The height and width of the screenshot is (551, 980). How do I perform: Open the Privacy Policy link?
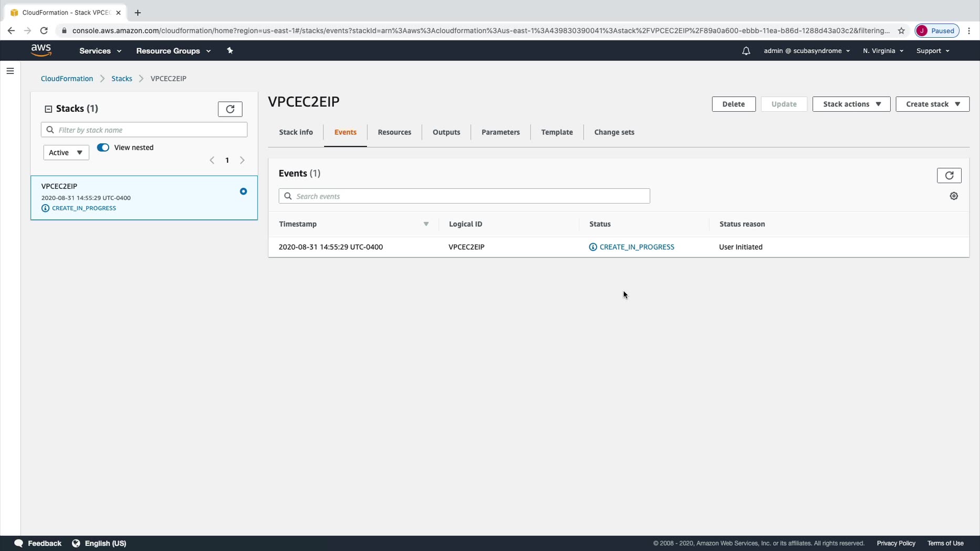(x=895, y=543)
